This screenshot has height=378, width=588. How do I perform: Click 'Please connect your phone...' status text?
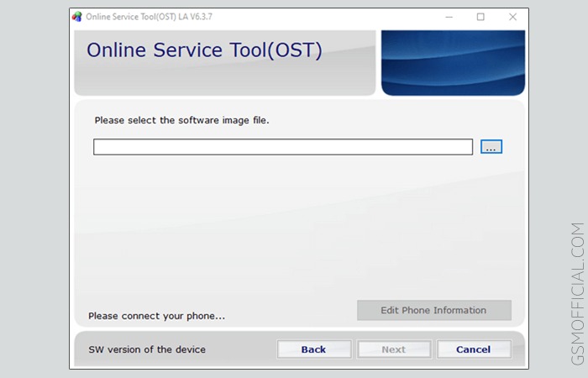coord(157,316)
